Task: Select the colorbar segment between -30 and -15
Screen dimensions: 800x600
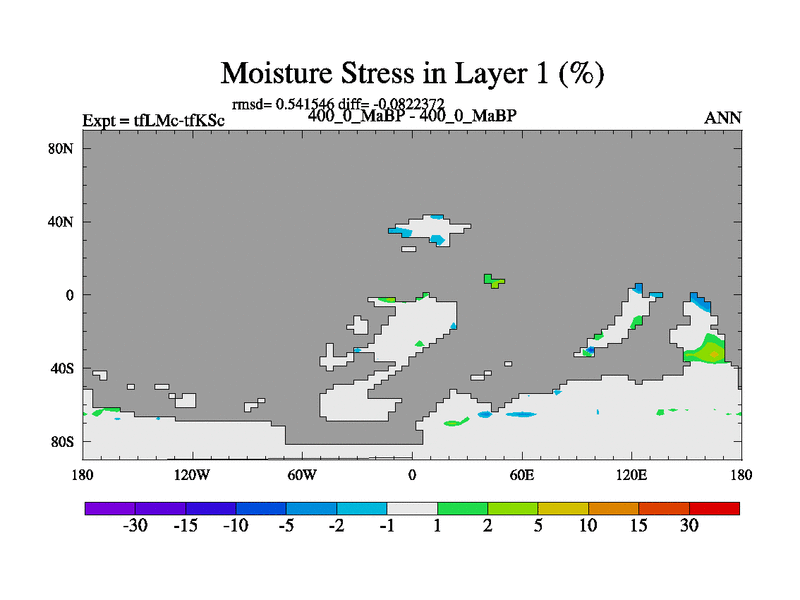Action: pos(160,508)
